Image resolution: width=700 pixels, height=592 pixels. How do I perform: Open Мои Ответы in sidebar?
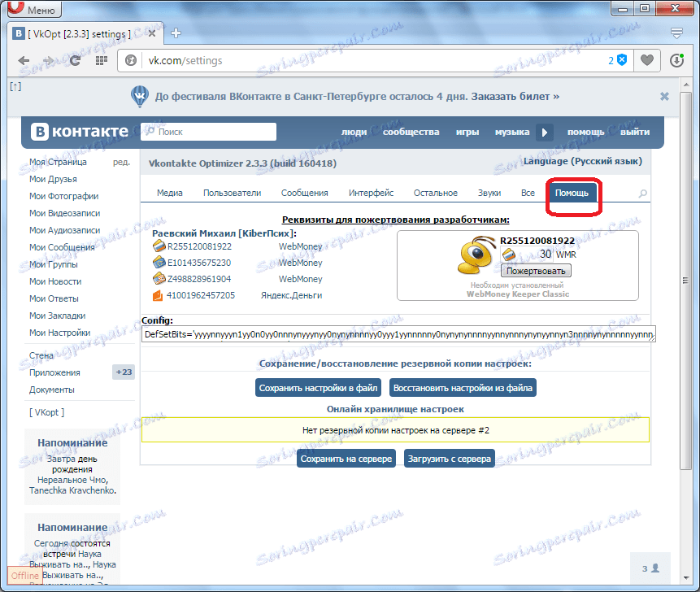(x=54, y=298)
